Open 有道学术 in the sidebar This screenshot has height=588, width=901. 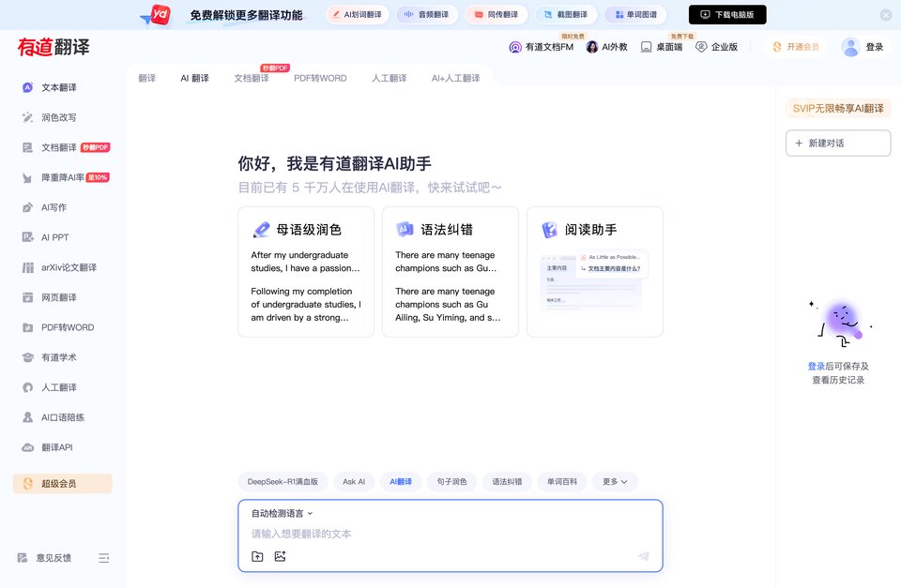(50, 357)
